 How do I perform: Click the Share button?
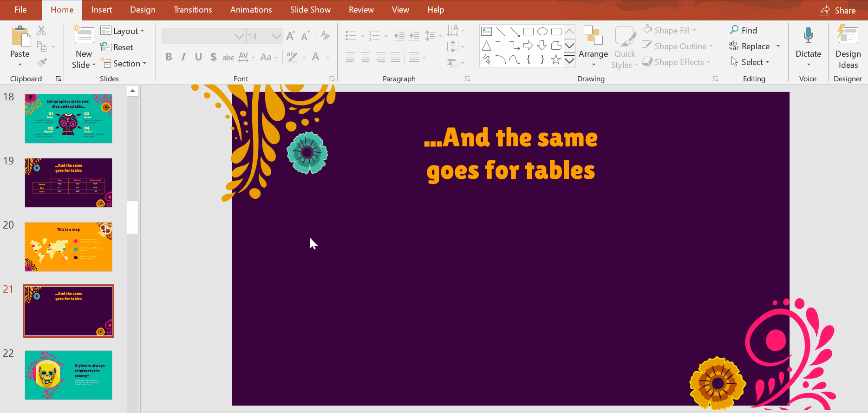tap(837, 10)
